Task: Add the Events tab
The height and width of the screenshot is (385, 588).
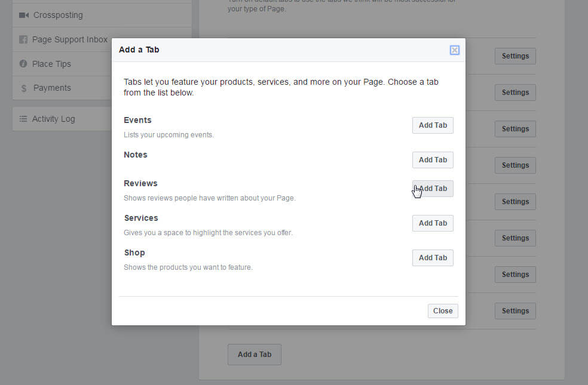Action: 433,125
